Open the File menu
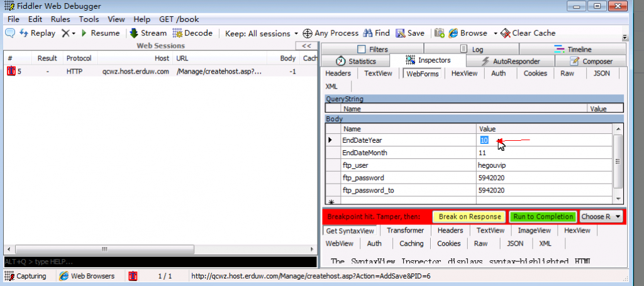 (14, 19)
